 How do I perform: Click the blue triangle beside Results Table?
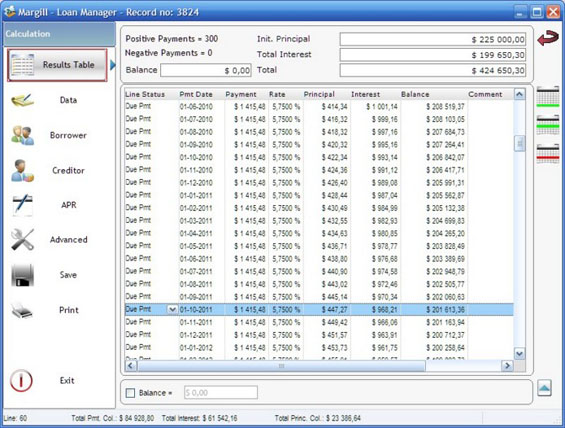click(x=113, y=65)
